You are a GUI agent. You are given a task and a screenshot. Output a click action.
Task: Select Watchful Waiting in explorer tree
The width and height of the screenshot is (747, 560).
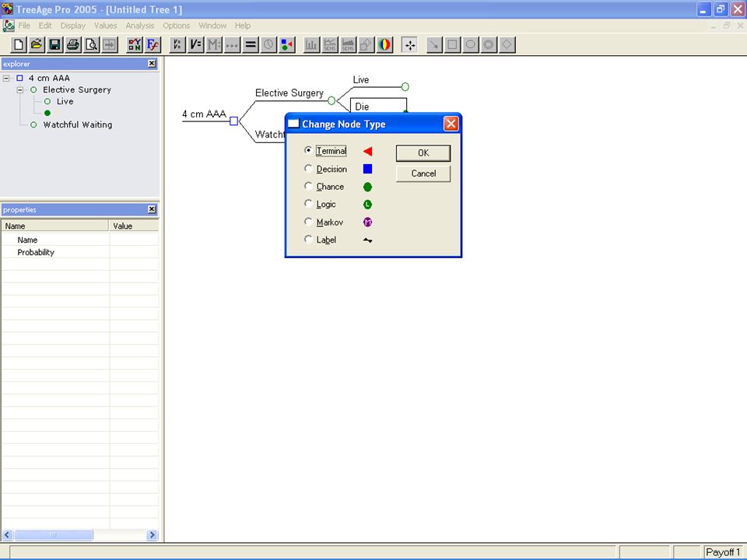tap(78, 124)
